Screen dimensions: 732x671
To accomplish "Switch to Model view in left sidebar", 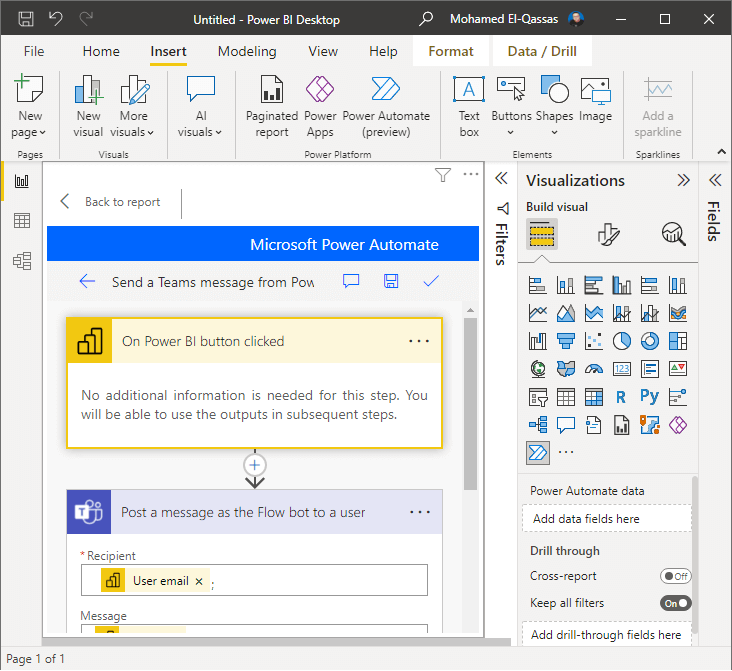I will tap(22, 261).
